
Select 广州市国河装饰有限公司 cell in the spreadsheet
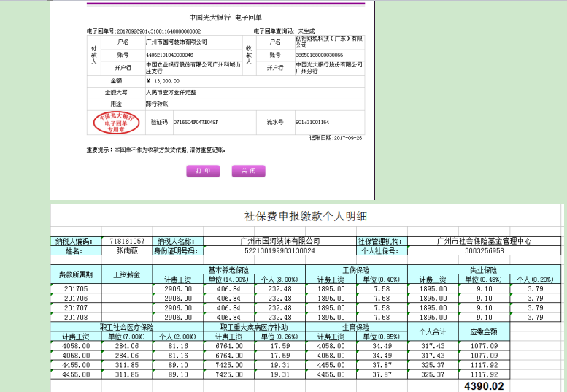(280, 241)
